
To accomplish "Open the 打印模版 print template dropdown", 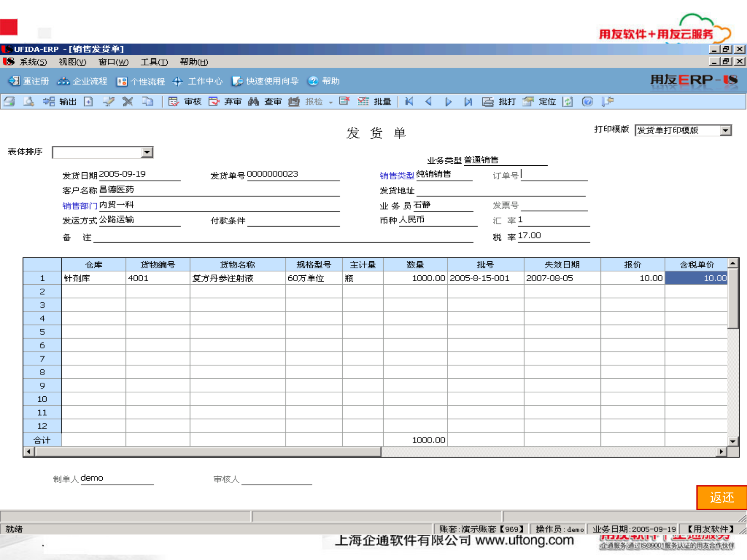I will pos(724,130).
